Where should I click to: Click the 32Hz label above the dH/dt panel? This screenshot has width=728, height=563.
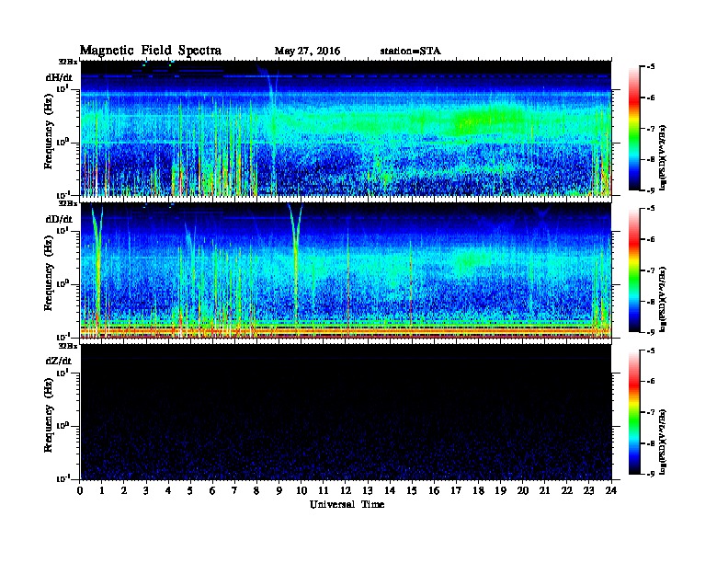pos(68,62)
